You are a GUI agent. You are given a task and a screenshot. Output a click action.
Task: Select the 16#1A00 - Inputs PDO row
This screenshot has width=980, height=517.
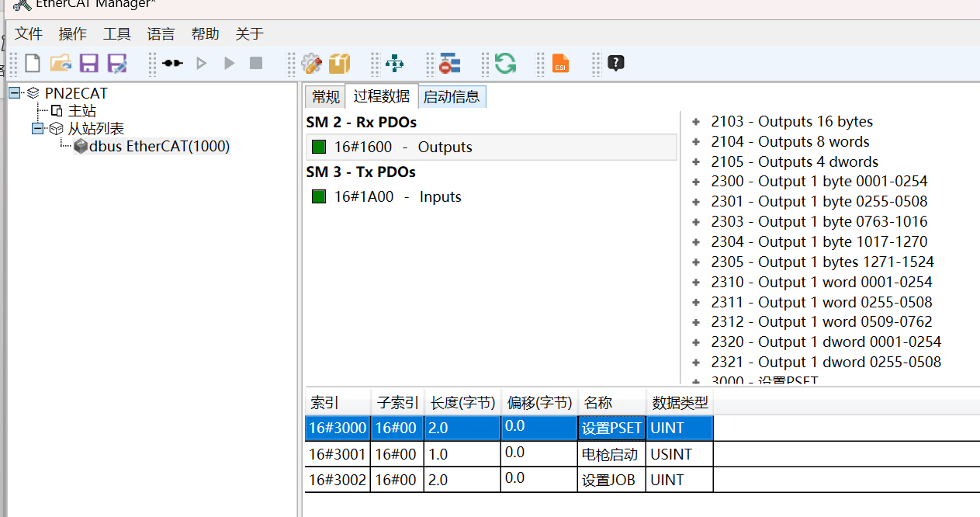point(491,196)
